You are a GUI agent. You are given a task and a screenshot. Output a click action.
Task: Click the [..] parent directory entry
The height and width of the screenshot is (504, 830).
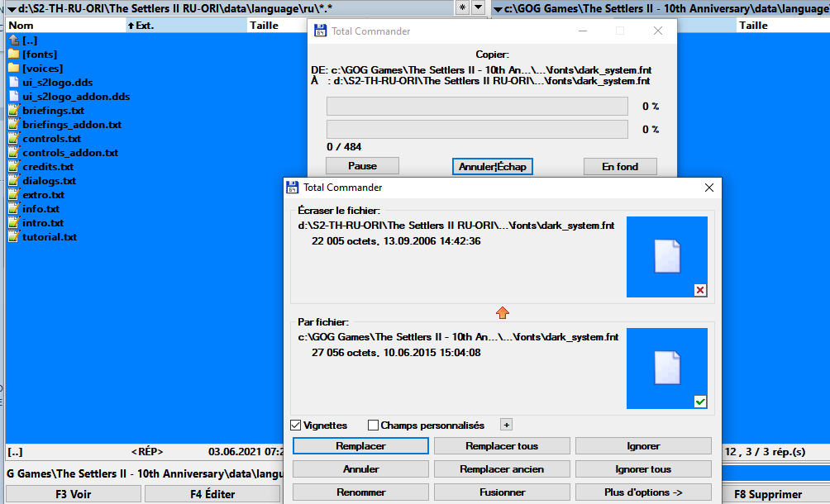point(30,40)
